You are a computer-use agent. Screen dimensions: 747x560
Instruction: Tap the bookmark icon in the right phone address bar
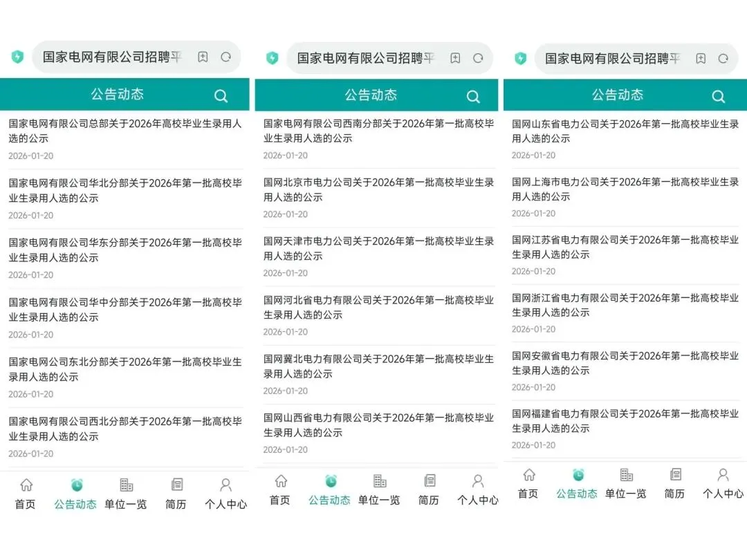(x=701, y=59)
